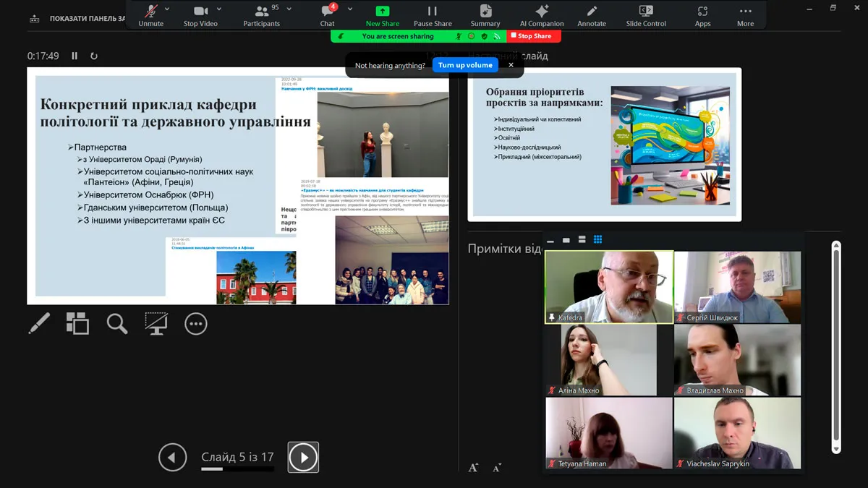Open the AI Companion sparkle icon

(x=541, y=12)
